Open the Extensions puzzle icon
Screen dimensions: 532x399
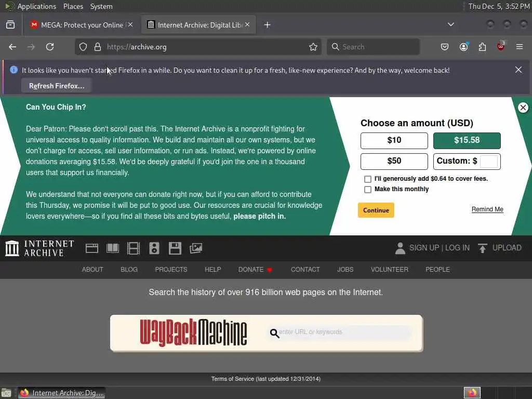[x=482, y=47]
